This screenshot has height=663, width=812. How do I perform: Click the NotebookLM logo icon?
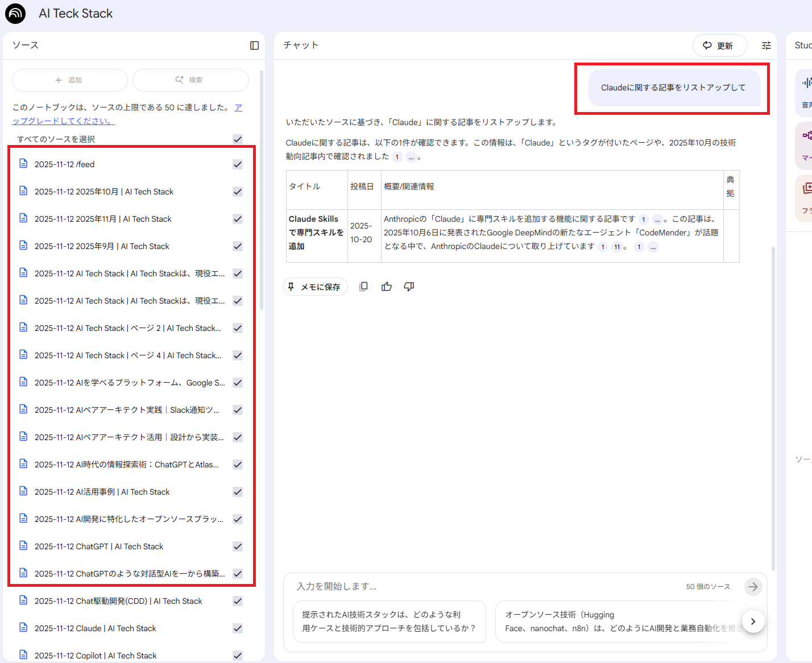[15, 14]
